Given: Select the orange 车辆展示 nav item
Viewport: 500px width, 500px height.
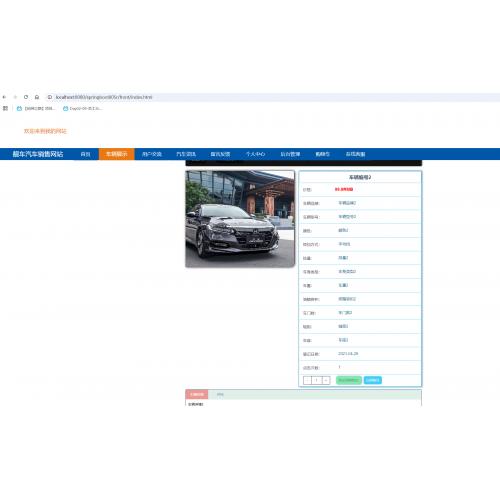Looking at the screenshot, I should [117, 154].
